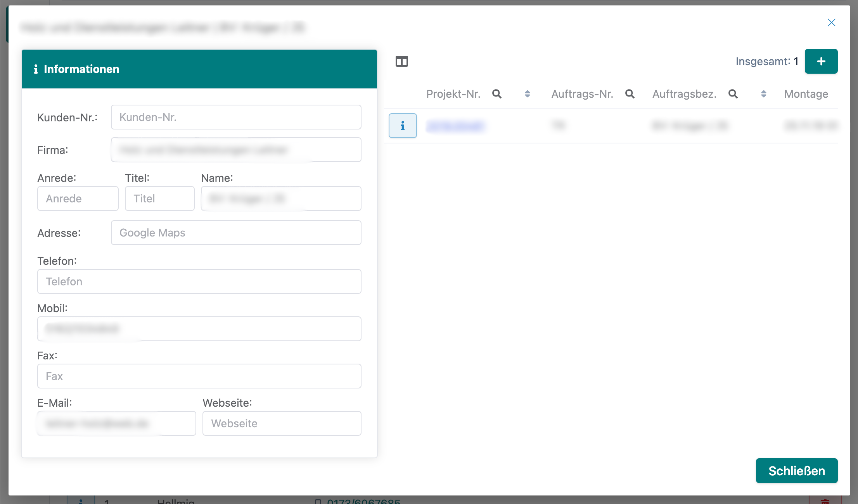Click into the Anrede field
Image resolution: width=858 pixels, height=504 pixels.
click(x=78, y=198)
